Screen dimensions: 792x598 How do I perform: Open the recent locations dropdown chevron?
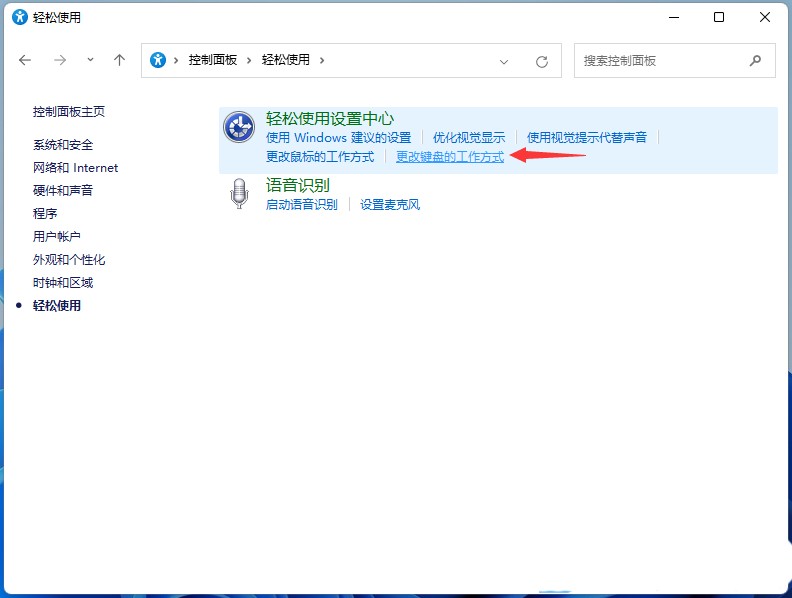click(x=90, y=60)
